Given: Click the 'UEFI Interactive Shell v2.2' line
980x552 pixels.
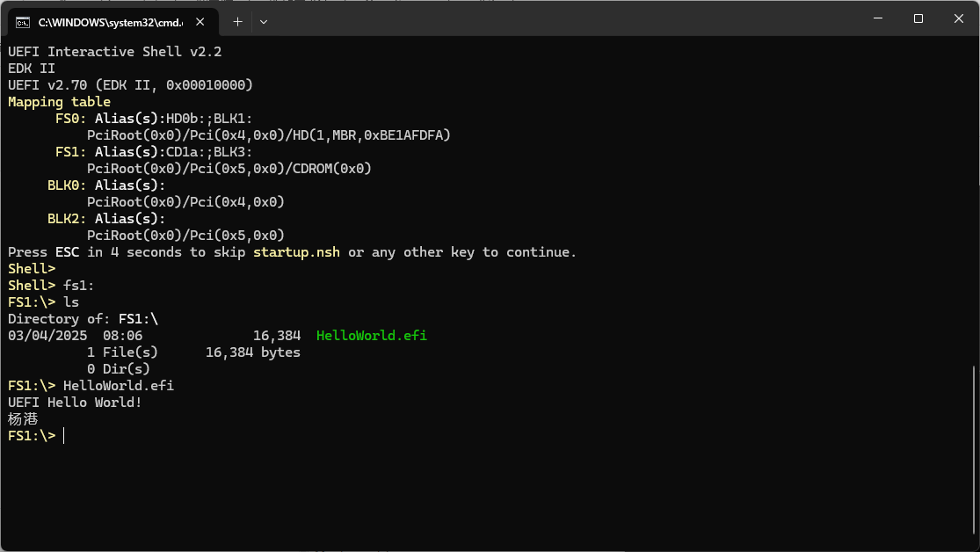Looking at the screenshot, I should click(115, 52).
